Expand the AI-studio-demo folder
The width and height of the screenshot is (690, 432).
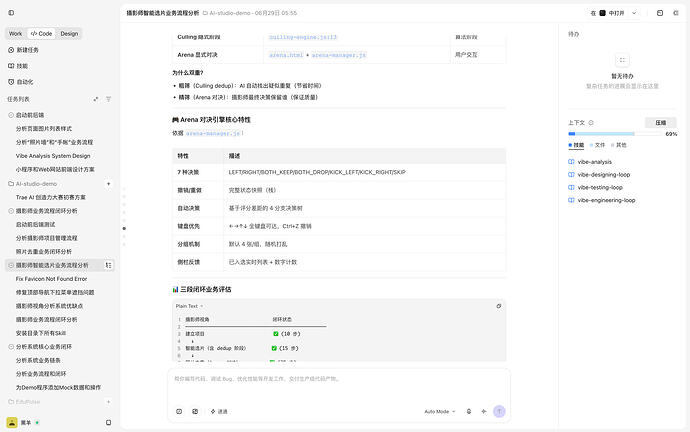click(x=33, y=184)
